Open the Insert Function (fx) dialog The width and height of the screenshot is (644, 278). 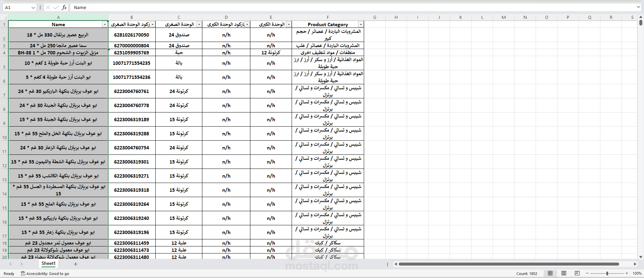coord(64,7)
